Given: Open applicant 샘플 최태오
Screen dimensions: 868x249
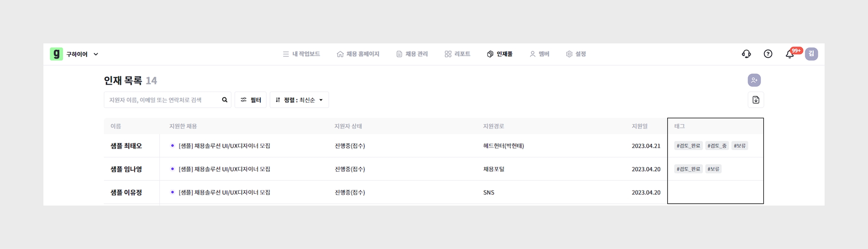Looking at the screenshot, I should click(x=126, y=146).
